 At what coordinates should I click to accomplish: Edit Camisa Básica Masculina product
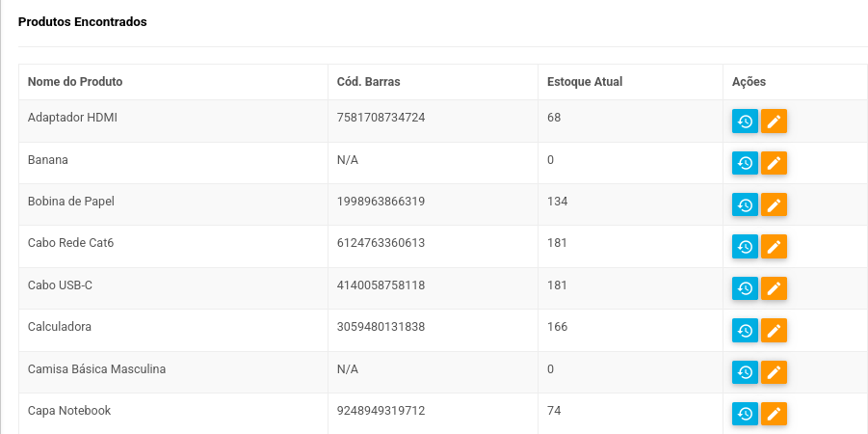pyautogui.click(x=774, y=372)
